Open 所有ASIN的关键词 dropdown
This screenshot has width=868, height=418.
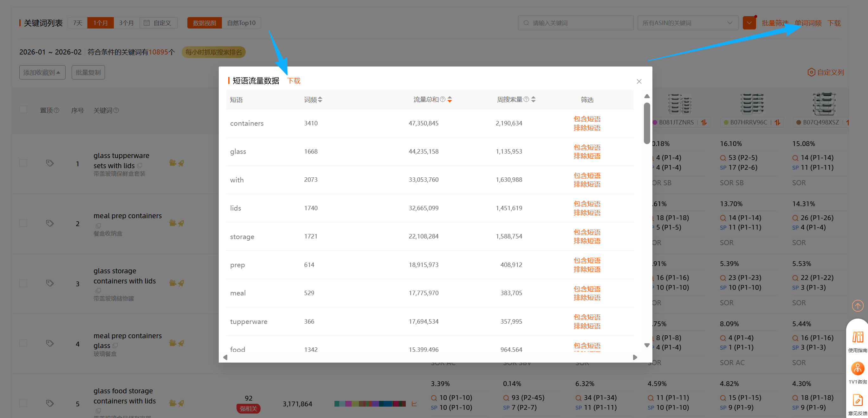687,23
